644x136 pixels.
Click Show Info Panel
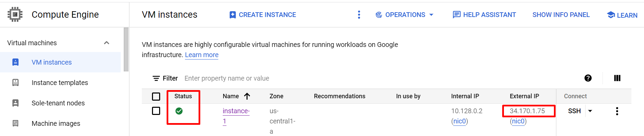(561, 15)
